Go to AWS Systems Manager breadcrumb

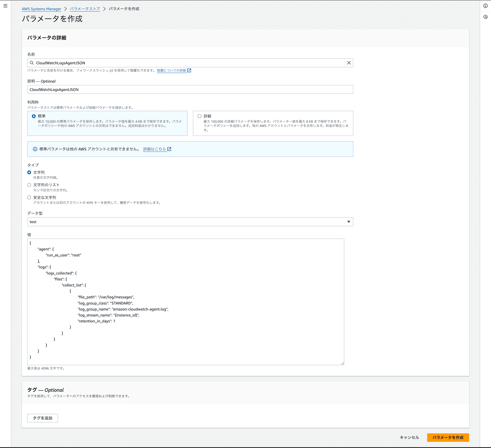point(41,9)
